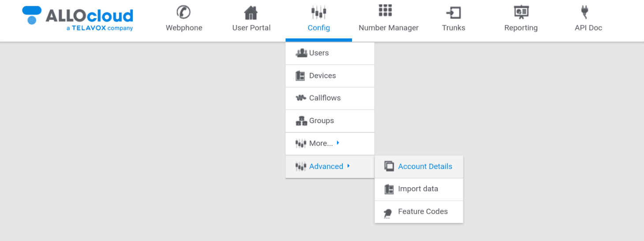The height and width of the screenshot is (241, 644).
Task: Click the Trunks arrow-box icon
Action: pyautogui.click(x=453, y=13)
